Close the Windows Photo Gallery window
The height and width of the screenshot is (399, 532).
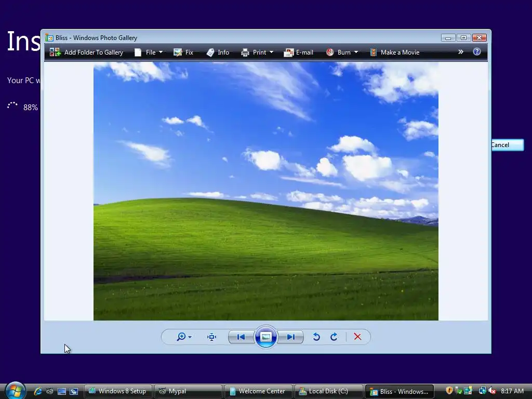[480, 37]
